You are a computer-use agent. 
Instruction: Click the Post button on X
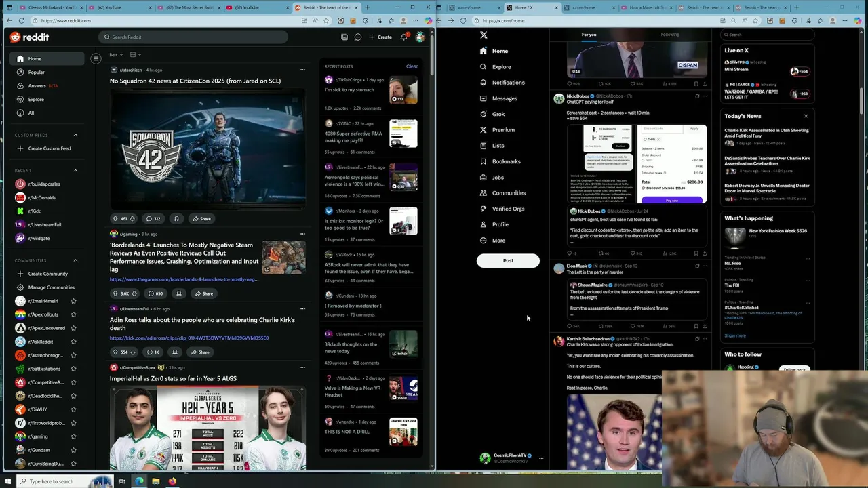[508, 260]
